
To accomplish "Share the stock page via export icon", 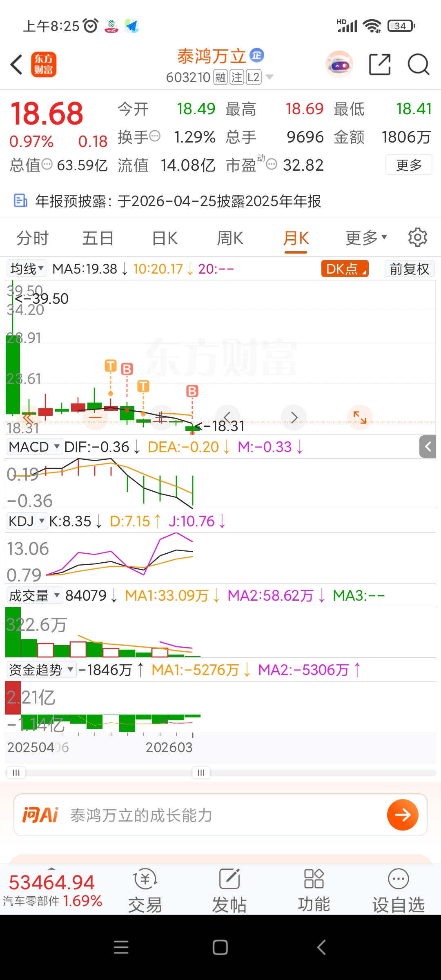I will coord(380,65).
